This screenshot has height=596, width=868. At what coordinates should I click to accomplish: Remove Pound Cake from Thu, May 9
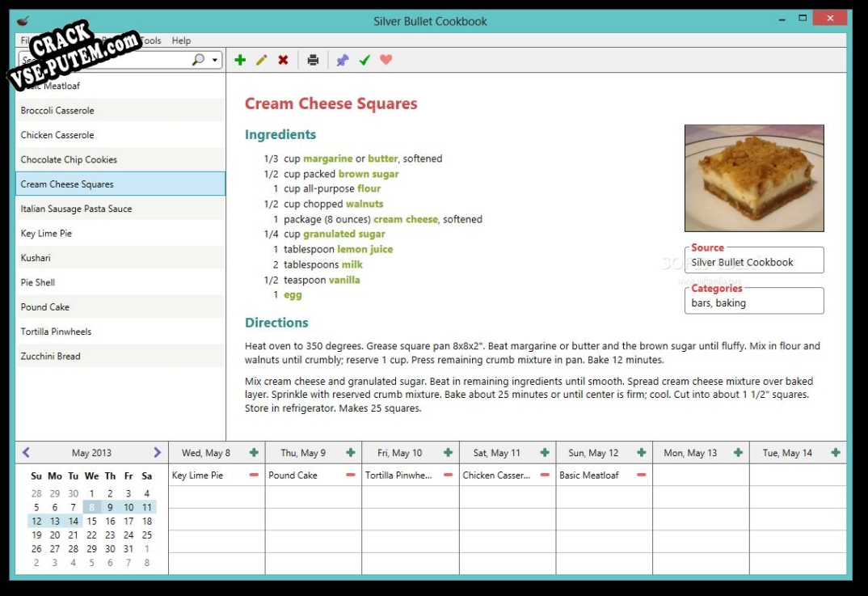click(351, 476)
